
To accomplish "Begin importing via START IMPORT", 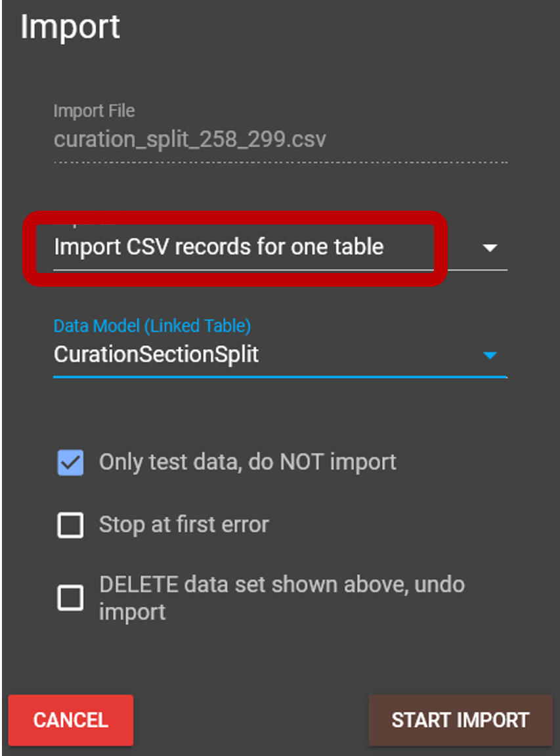I will click(x=460, y=720).
